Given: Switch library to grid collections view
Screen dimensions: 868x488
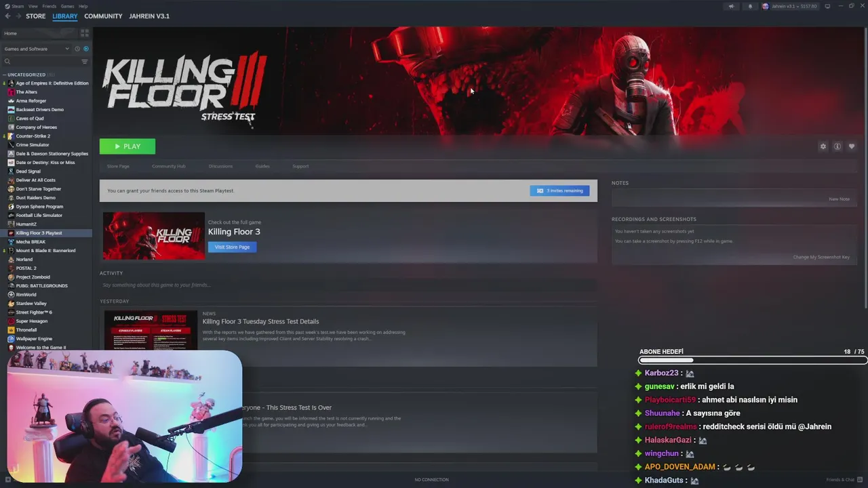Looking at the screenshot, I should (85, 33).
